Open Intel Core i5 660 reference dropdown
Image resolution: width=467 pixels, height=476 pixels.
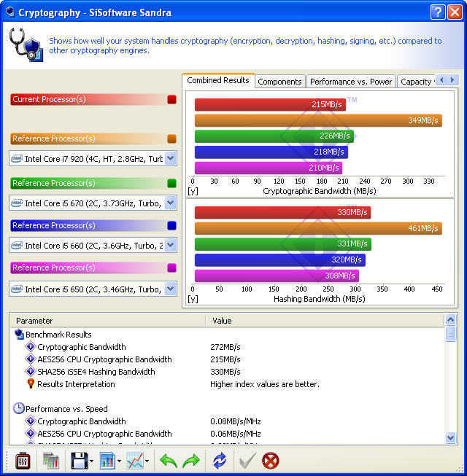[x=171, y=245]
